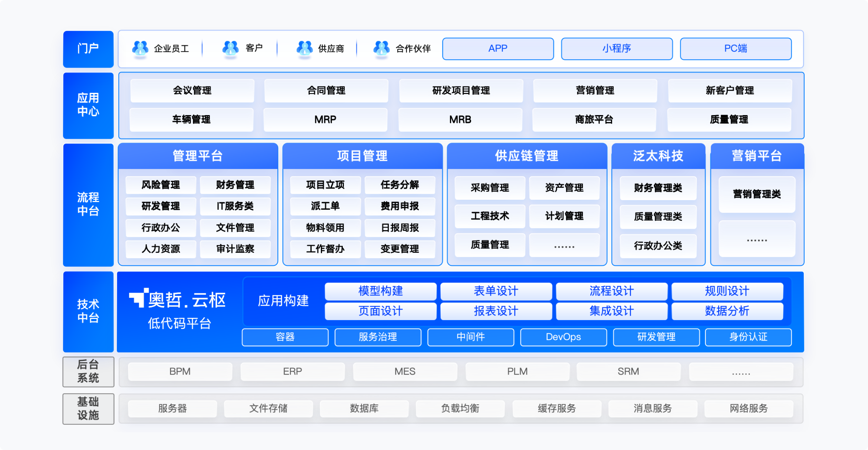This screenshot has height=450, width=868.
Task: Choose the 行政办公类 item
Action: 658,246
